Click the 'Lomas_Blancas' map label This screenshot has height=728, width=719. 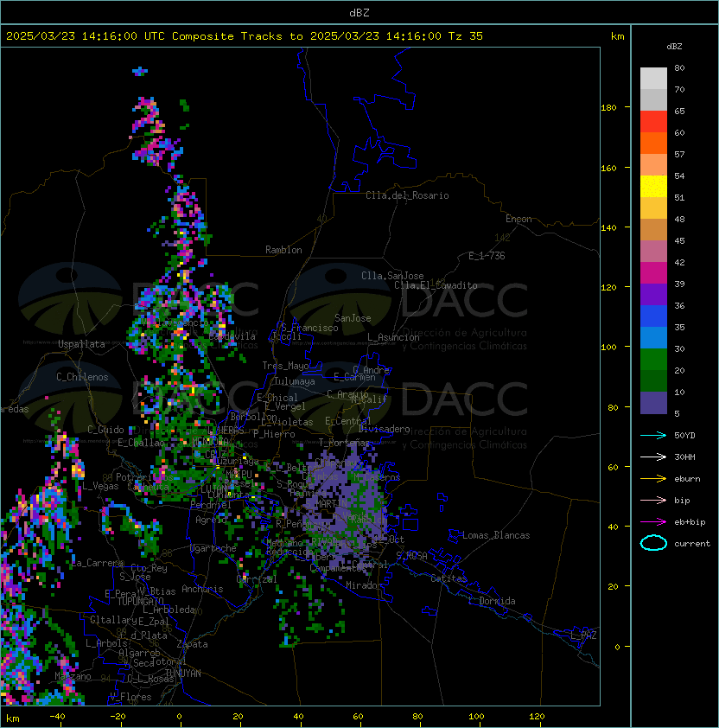(x=496, y=535)
